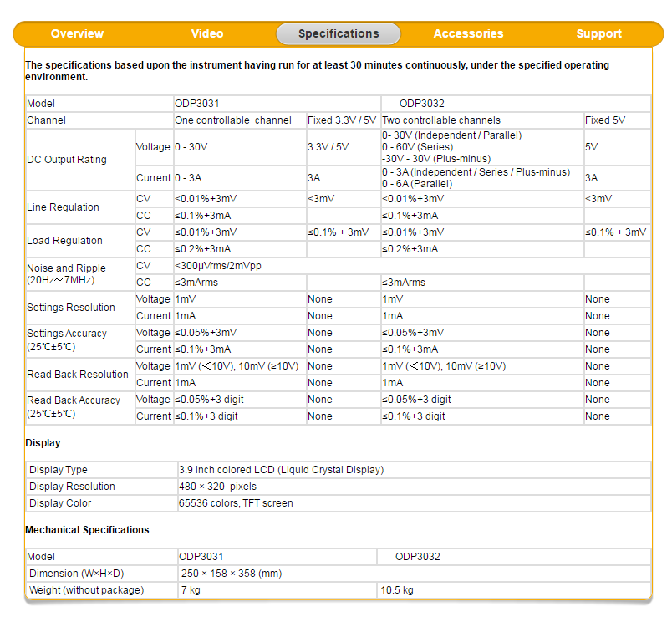Click ODP3031 load regulation CC '≤0.2%+3mA'
The height and width of the screenshot is (617, 672).
(x=202, y=248)
